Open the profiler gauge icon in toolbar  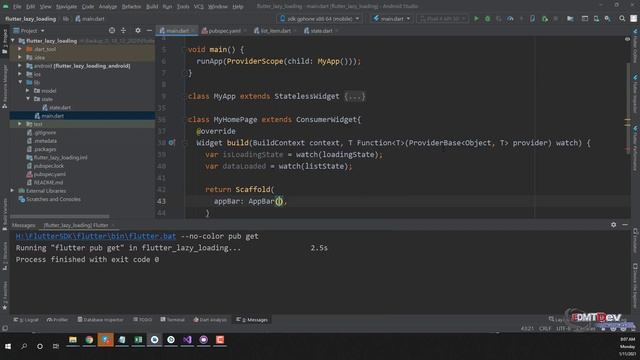click(x=510, y=19)
